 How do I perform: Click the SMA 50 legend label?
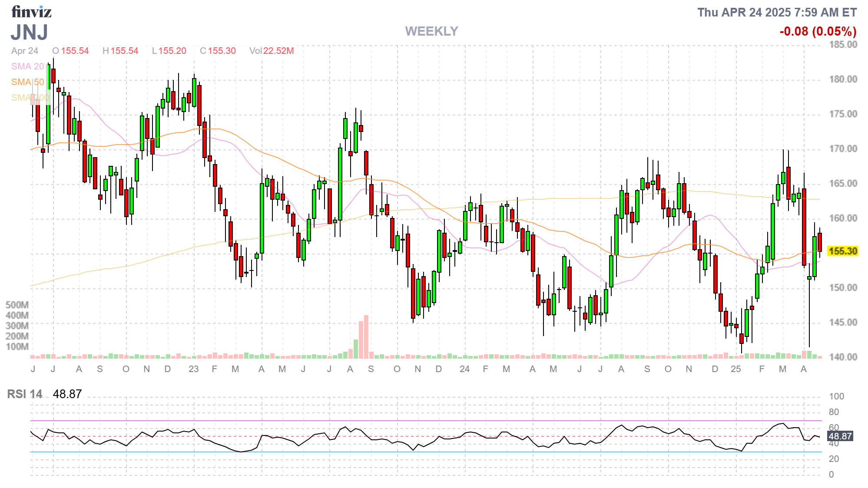27,82
